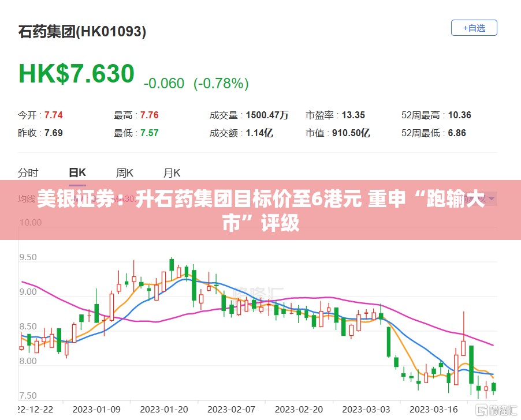This screenshot has width=521, height=420.
Task: Click the 最高 value 7.76
Action: coord(149,115)
